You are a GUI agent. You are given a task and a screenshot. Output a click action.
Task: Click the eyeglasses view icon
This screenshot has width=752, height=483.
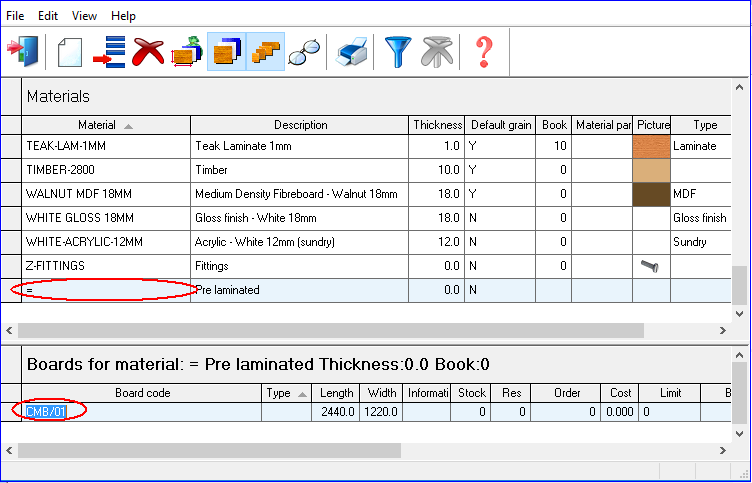[303, 52]
